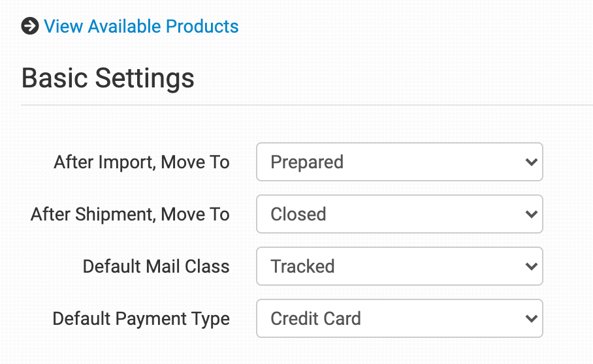Expand the Default Payment Type combo box

pyautogui.click(x=399, y=318)
